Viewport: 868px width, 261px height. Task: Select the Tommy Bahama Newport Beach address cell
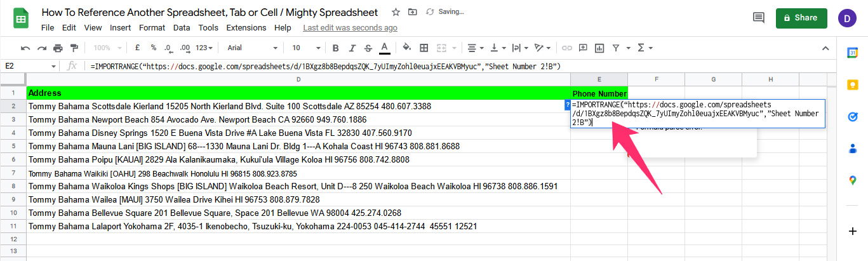coord(298,119)
